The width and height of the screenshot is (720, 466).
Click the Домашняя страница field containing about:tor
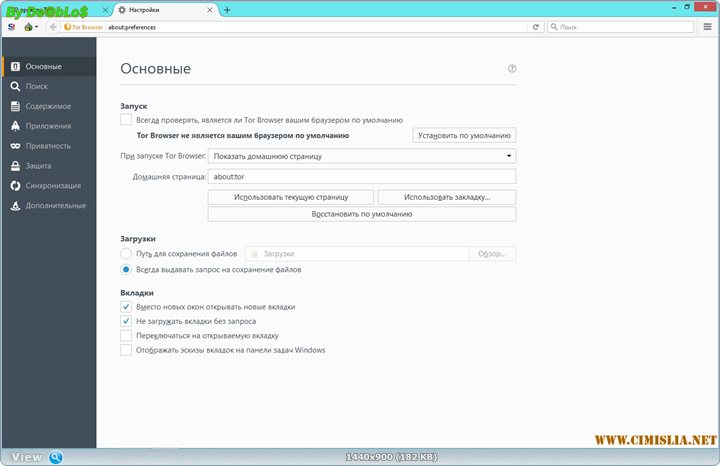point(361,176)
